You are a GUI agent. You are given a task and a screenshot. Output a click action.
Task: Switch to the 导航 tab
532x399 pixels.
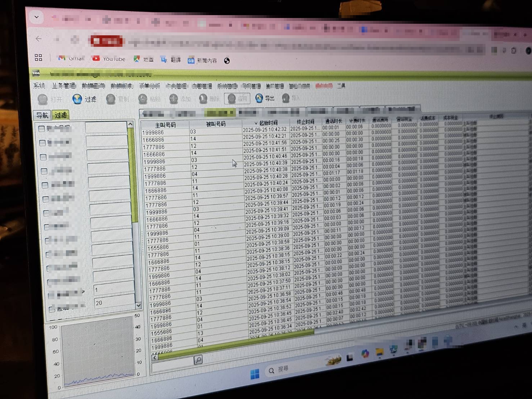(42, 115)
